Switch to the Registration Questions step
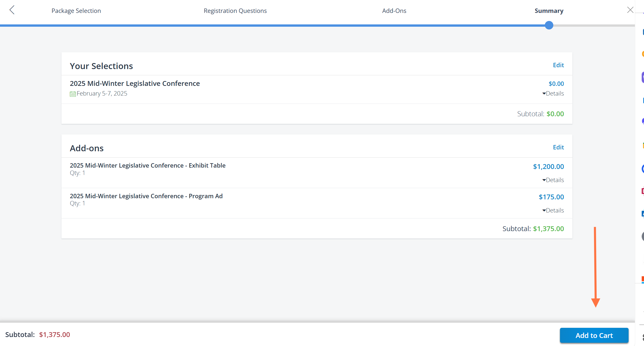Screen dimensions: 644x346 [x=235, y=11]
